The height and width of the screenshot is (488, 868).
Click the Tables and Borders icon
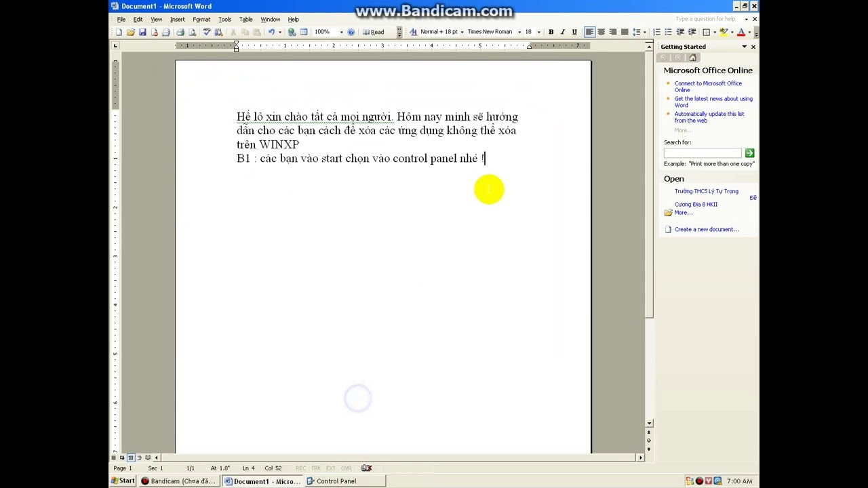[x=304, y=32]
